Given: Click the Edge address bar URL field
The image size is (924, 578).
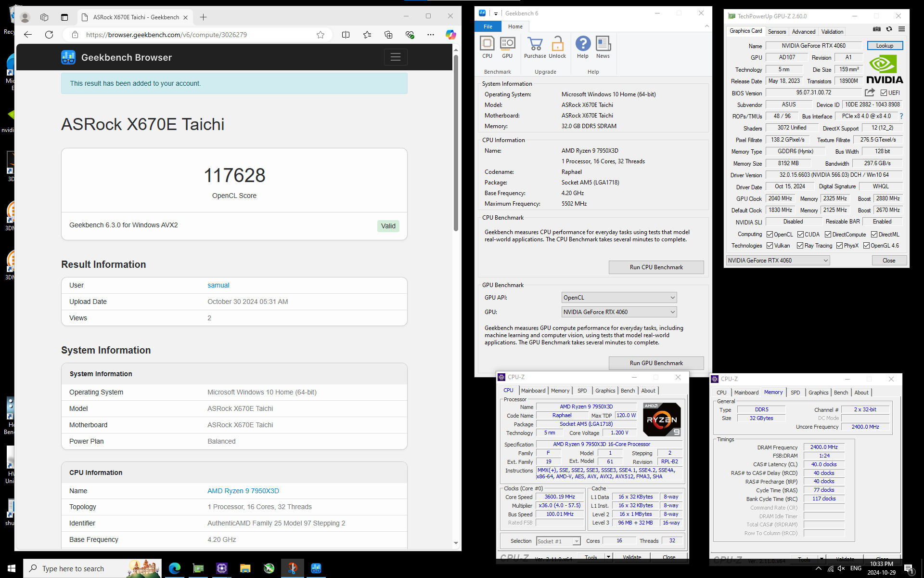Looking at the screenshot, I should point(197,35).
